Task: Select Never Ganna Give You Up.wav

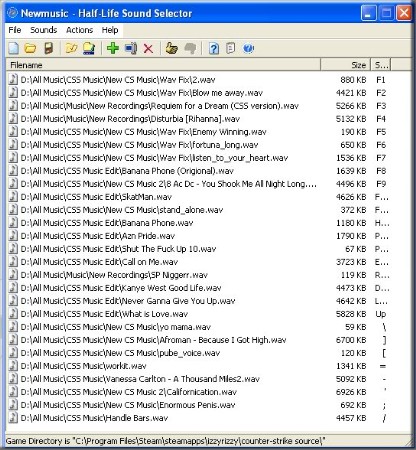Action: pos(128,301)
